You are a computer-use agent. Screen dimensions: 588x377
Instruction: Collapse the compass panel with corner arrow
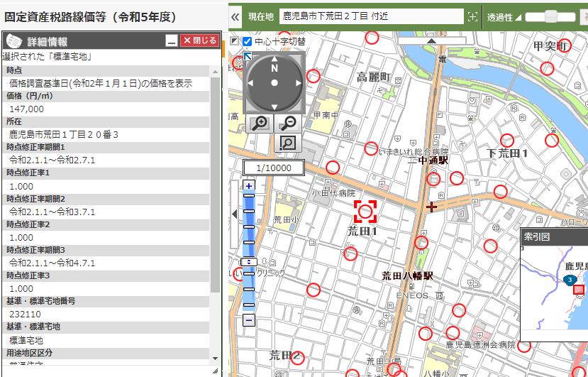(248, 57)
